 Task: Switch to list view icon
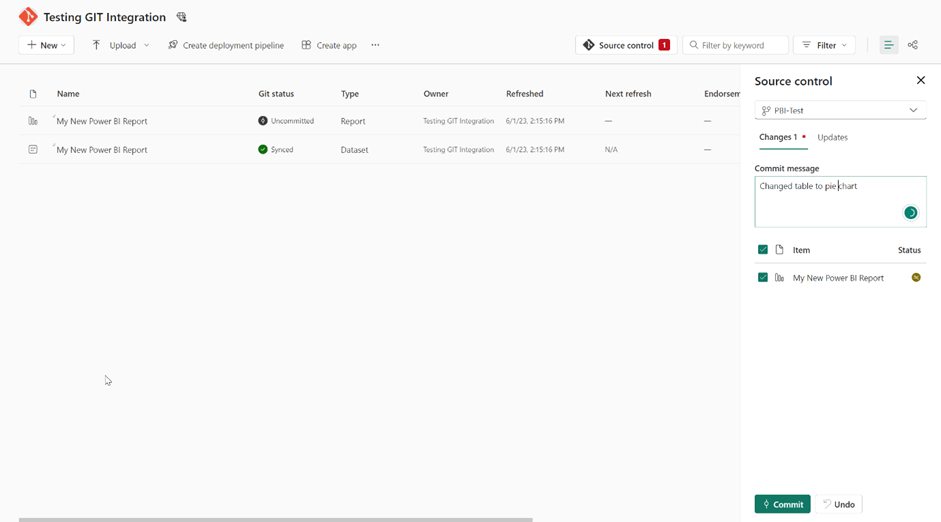click(889, 45)
